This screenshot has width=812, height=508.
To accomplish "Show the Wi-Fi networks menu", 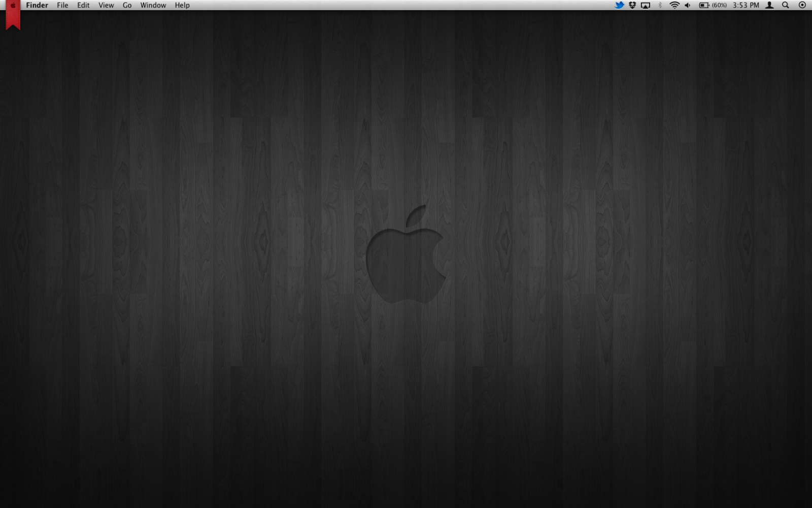I will [674, 5].
